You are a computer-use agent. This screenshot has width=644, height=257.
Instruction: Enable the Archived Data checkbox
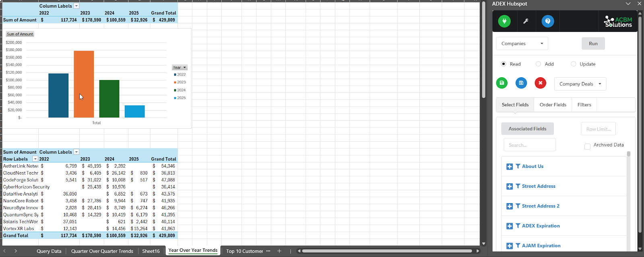point(587,146)
